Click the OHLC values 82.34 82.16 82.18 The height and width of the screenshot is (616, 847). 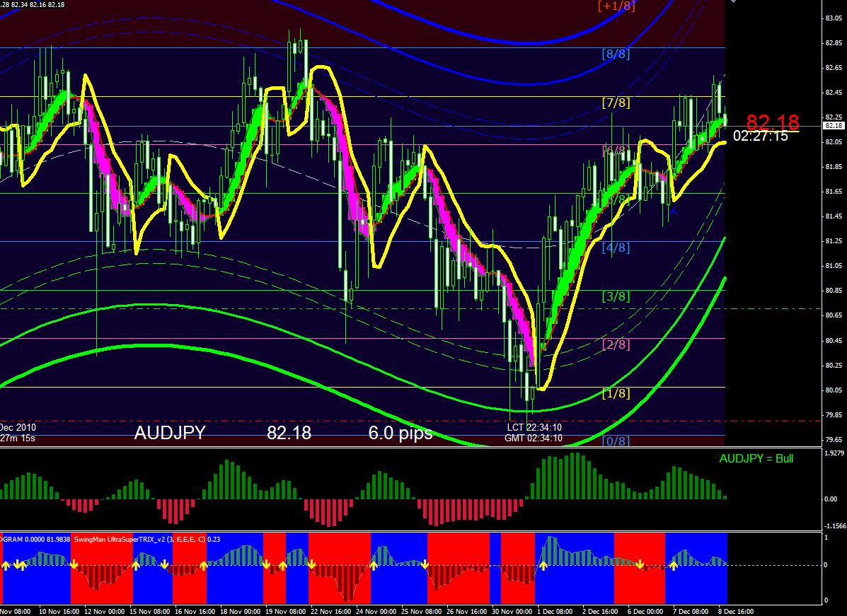(38, 5)
